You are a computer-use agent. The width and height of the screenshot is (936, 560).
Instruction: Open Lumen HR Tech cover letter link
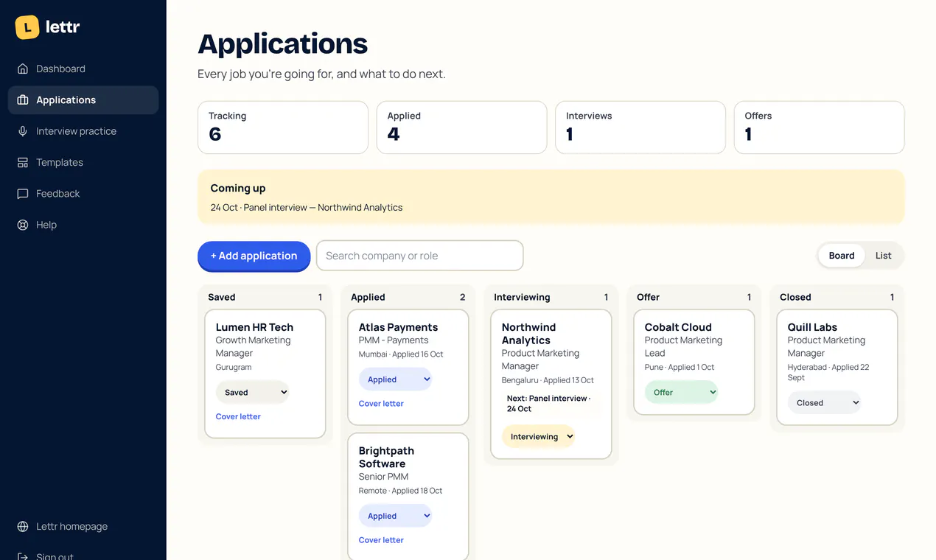point(238,416)
